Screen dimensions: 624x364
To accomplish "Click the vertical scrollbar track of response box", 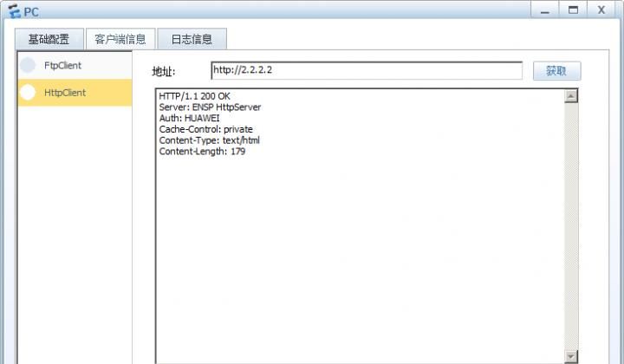I will point(570,225).
